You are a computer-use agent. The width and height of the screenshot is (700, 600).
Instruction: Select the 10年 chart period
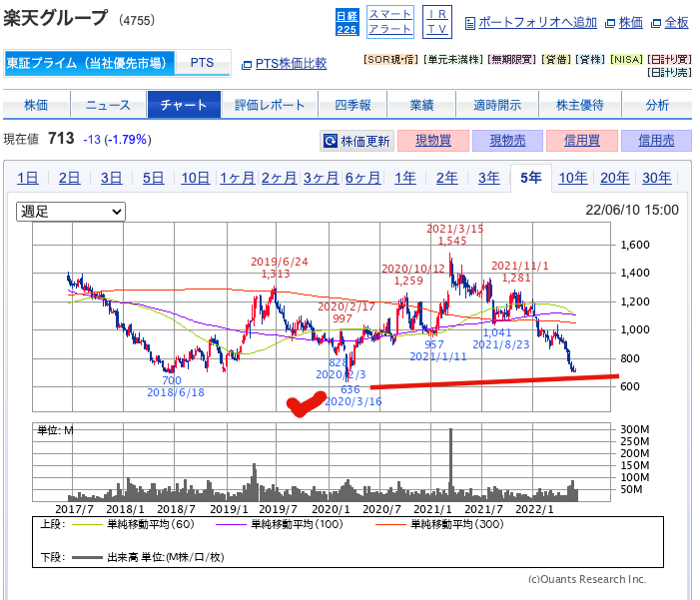tap(573, 178)
